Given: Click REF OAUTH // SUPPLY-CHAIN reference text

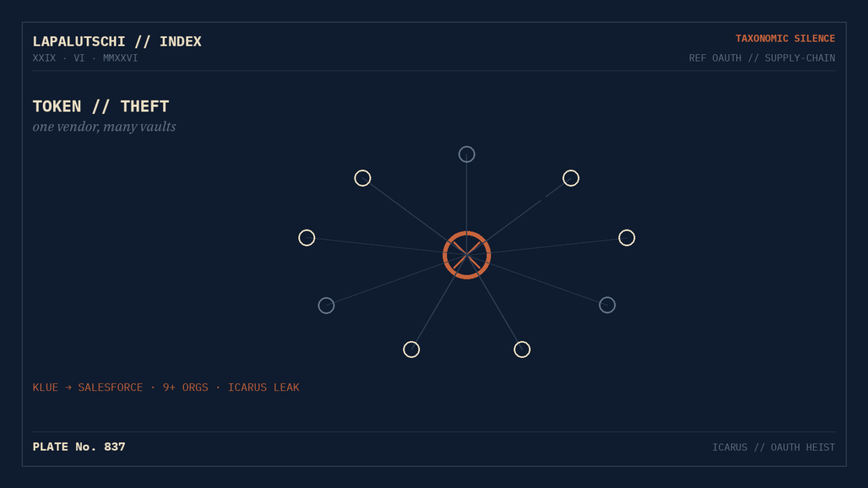Looking at the screenshot, I should coord(762,58).
